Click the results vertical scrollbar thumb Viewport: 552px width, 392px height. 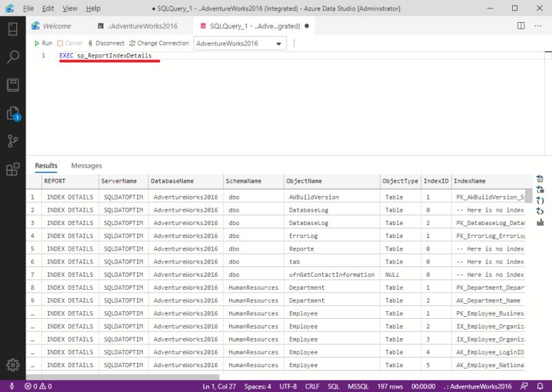click(529, 196)
